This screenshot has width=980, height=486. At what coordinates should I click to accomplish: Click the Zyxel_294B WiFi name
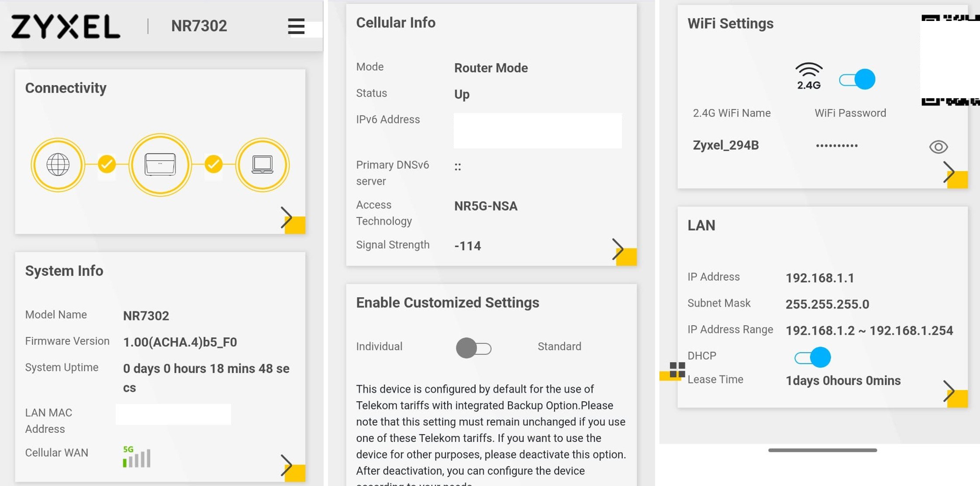725,145
